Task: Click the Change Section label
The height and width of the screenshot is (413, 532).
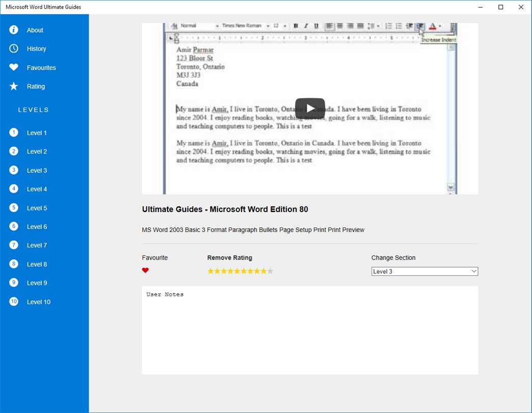Action: [x=393, y=257]
